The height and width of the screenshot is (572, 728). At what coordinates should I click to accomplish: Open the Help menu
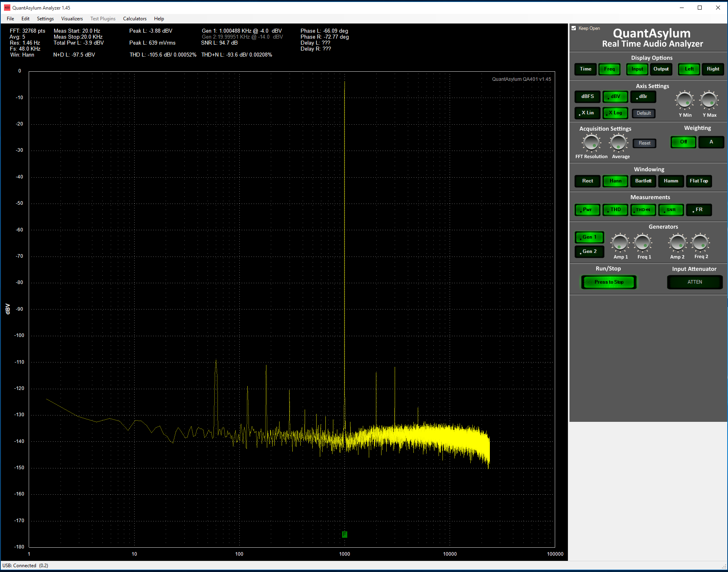click(x=159, y=19)
